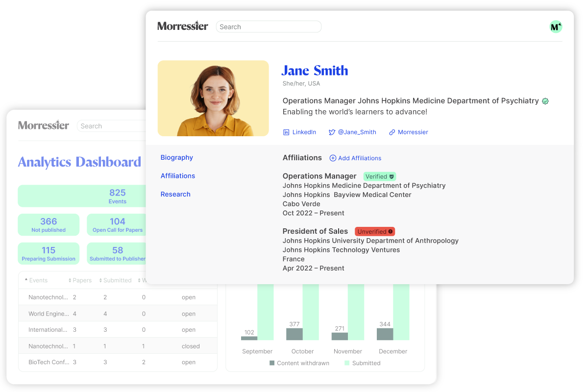Click the Operations Manager affiliation title
This screenshot has width=588, height=392.
[x=319, y=176]
